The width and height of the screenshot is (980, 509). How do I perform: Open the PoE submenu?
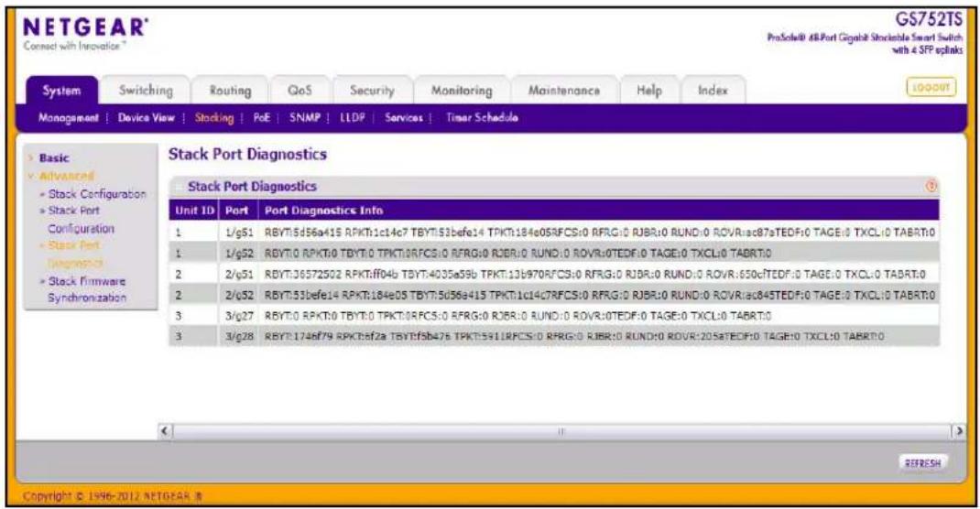click(x=261, y=117)
